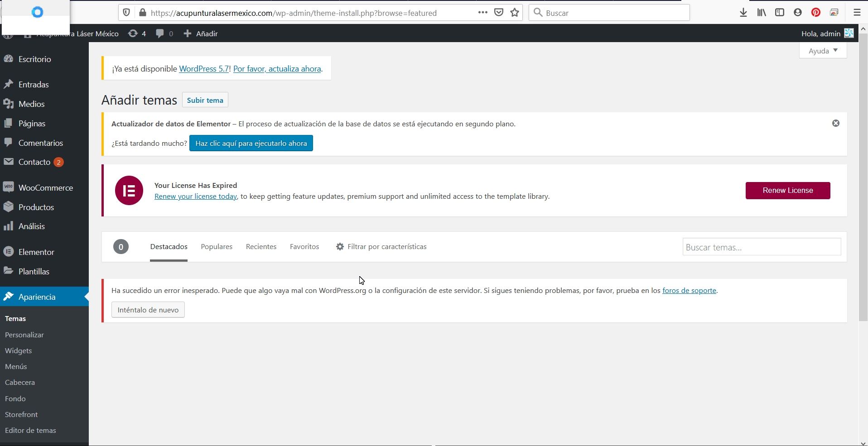
Task: Switch to Destacados tab
Action: point(169,247)
